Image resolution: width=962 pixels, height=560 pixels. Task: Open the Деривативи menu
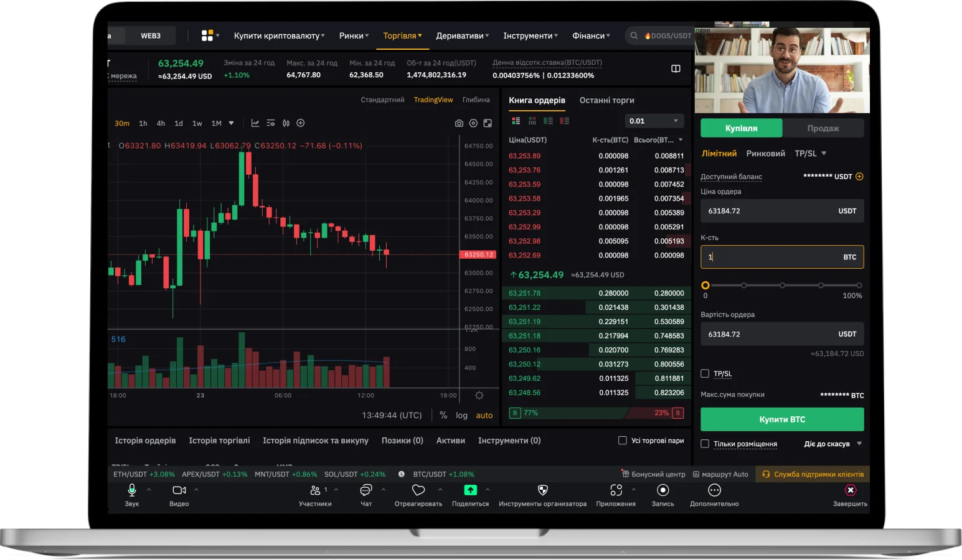pos(462,36)
